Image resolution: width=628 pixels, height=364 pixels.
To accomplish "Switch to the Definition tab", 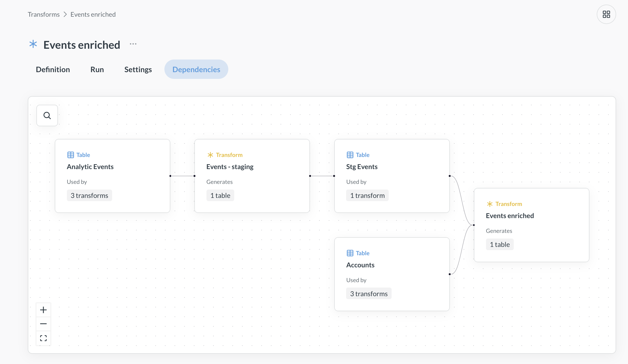I will tap(53, 69).
